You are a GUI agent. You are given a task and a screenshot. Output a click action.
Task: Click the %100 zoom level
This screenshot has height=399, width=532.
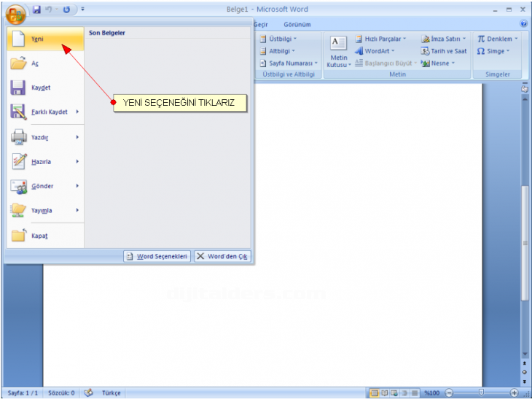pyautogui.click(x=431, y=393)
